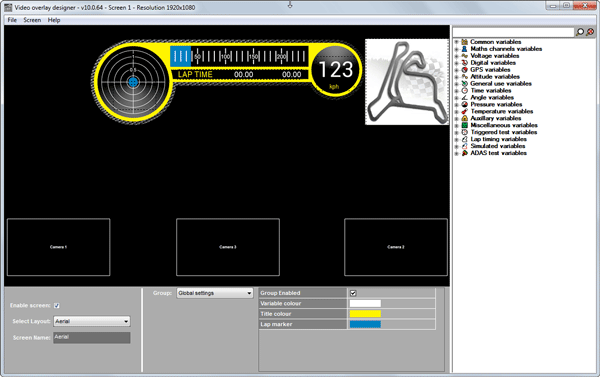Screen dimensions: 600x377
Task: Click the Maths channels variables icon
Action: 465,49
